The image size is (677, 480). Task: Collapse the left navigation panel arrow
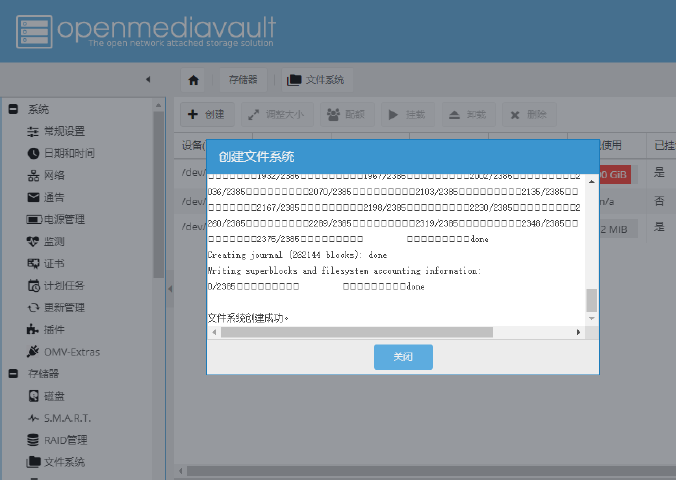pos(147,79)
